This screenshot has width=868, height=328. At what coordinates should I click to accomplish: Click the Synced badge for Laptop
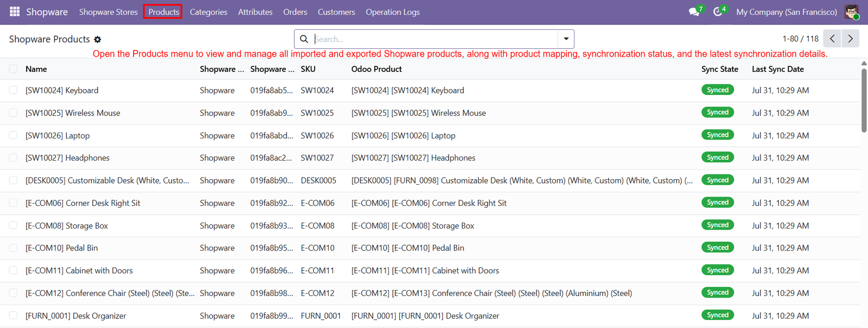[x=717, y=135]
